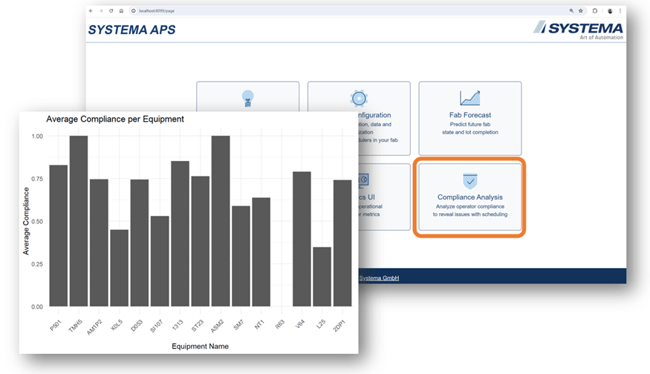The width and height of the screenshot is (650, 374).
Task: Click the shield checkmark icon on Compliance Analysis
Action: coord(470,181)
